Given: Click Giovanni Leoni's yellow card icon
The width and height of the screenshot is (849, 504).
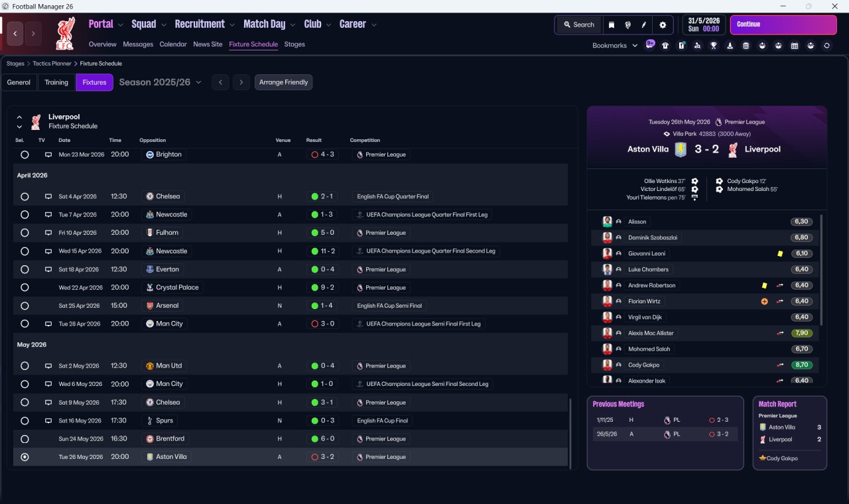Looking at the screenshot, I should [781, 253].
